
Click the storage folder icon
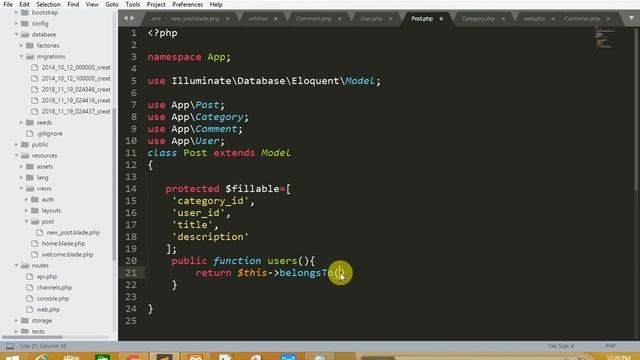(25, 320)
